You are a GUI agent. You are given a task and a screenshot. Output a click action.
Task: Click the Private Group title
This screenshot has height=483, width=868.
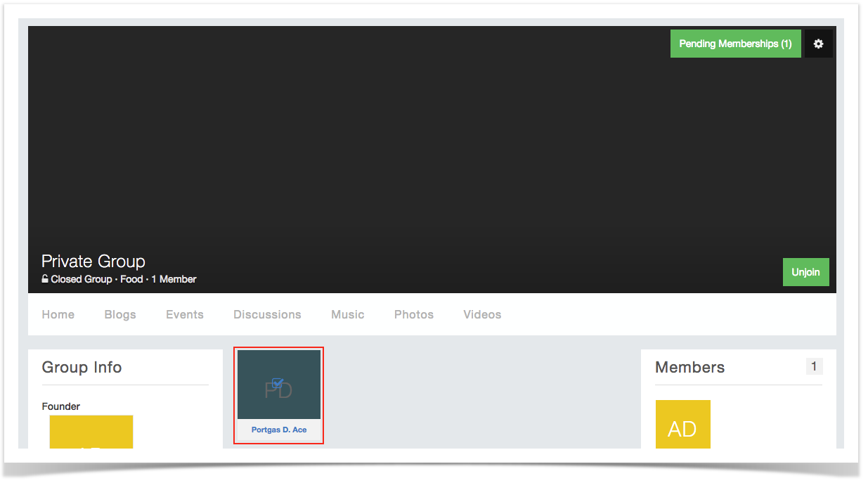(93, 261)
